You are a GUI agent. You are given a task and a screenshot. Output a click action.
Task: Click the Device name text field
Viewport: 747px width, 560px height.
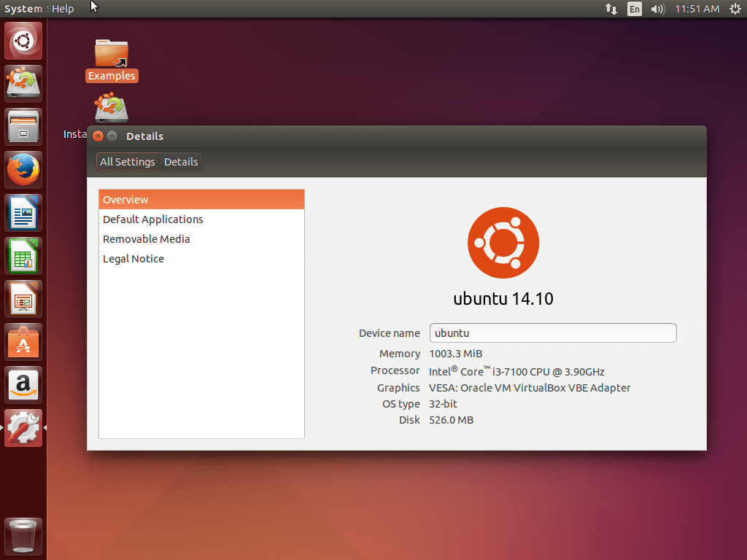coord(553,332)
